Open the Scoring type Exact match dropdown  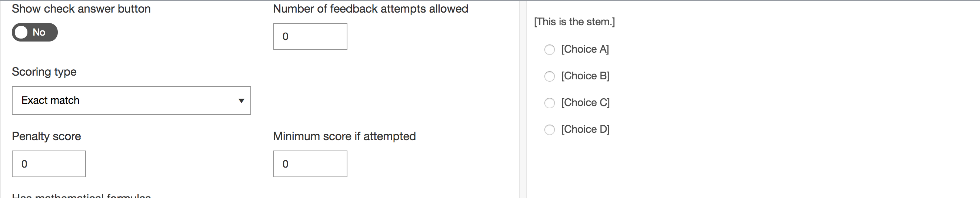[131, 100]
